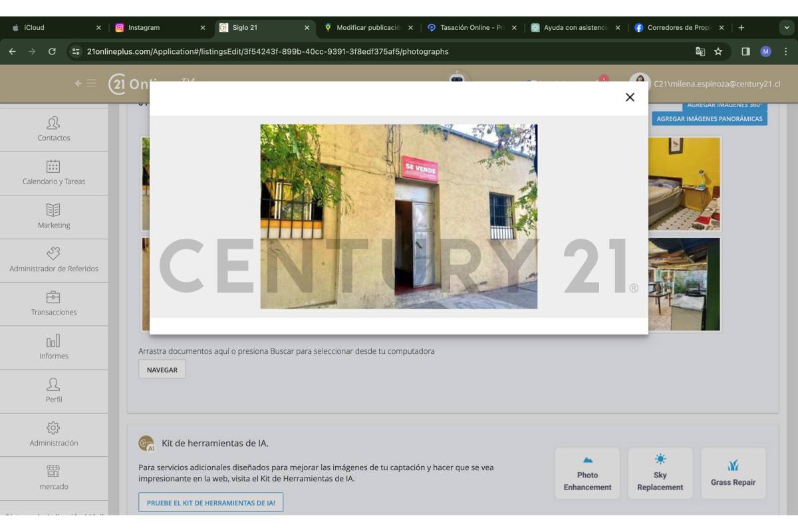Open mercado in the sidebar
This screenshot has width=798, height=532.
[54, 478]
